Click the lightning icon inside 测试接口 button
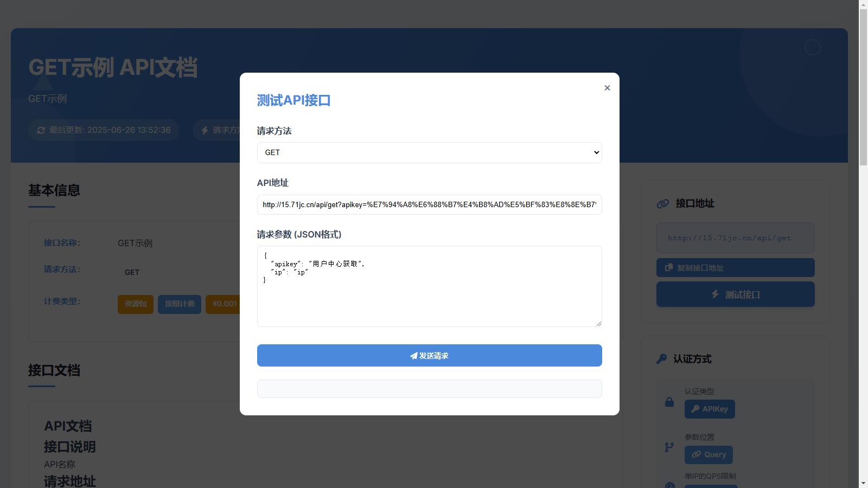Image resolution: width=868 pixels, height=488 pixels. coord(714,294)
